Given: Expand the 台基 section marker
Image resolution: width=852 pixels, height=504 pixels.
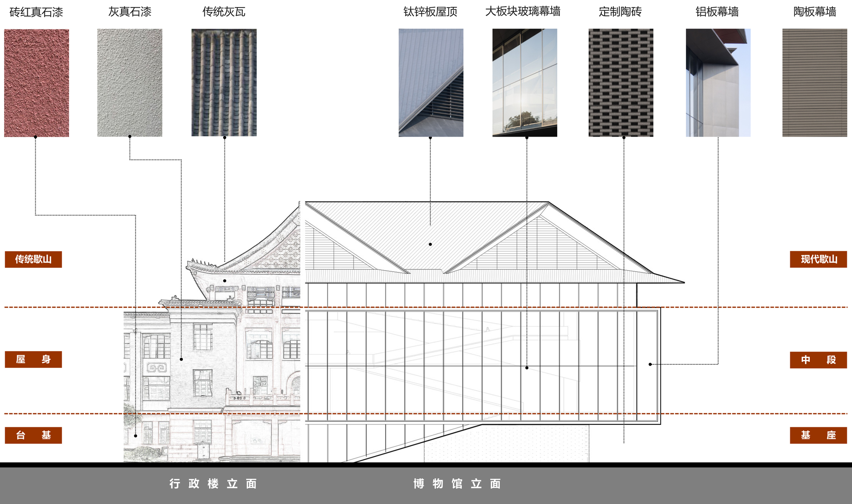Looking at the screenshot, I should (x=32, y=435).
